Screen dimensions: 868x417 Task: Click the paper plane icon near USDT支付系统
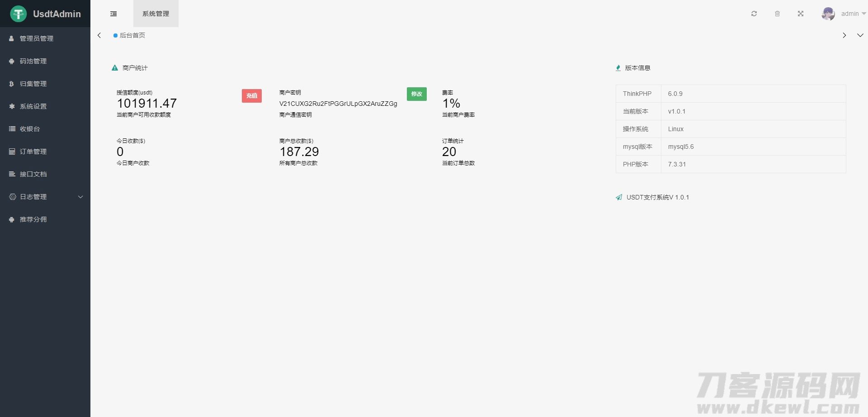coord(619,197)
